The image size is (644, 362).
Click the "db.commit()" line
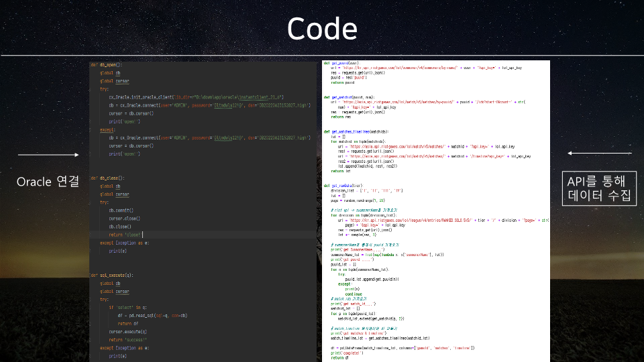[121, 210]
